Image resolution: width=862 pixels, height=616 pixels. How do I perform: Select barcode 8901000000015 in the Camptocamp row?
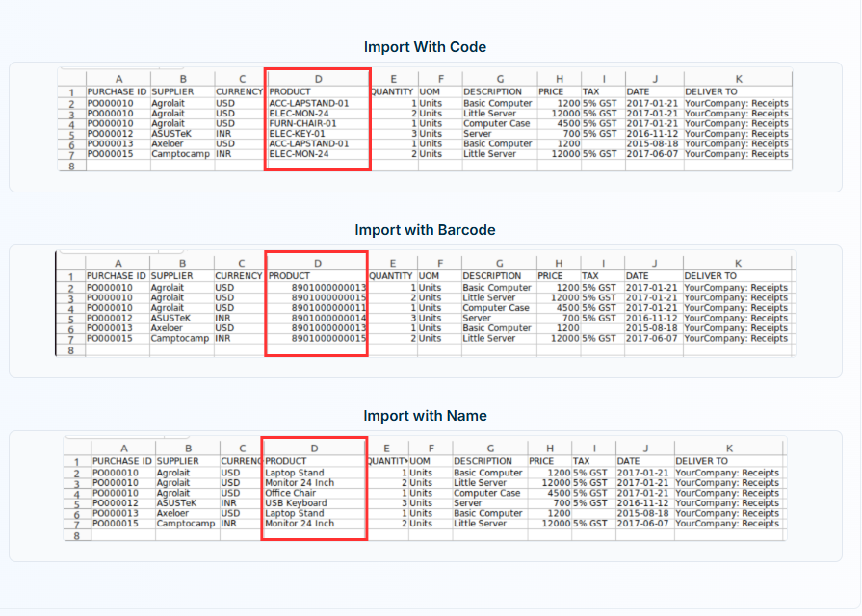pyautogui.click(x=328, y=338)
